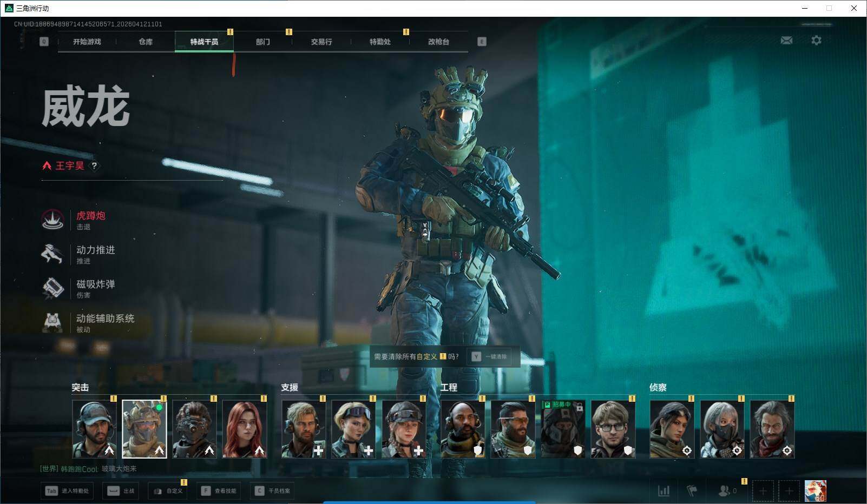The height and width of the screenshot is (504, 867).
Task: Switch to the 特勤处 tab
Action: pos(380,42)
